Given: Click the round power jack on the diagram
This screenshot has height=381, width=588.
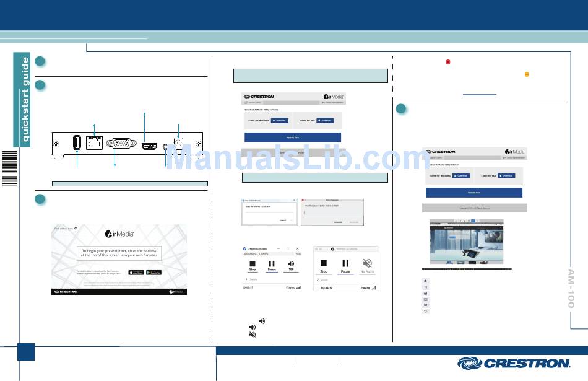Looking at the screenshot, I should click(x=178, y=143).
